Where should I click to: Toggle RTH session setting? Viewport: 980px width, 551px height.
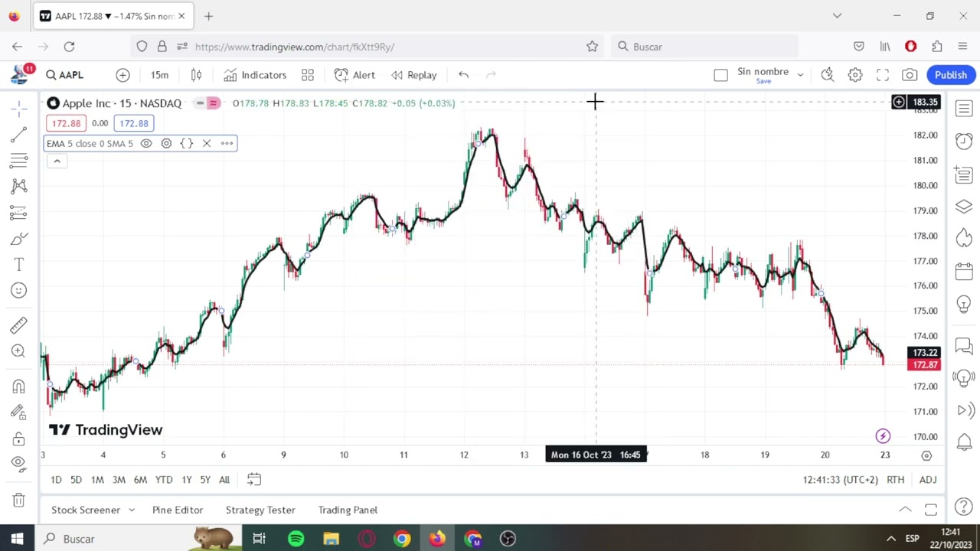895,480
